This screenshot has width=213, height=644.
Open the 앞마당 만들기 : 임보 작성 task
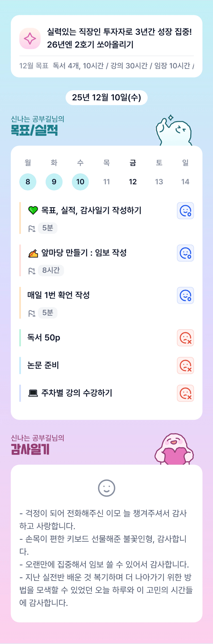84,253
